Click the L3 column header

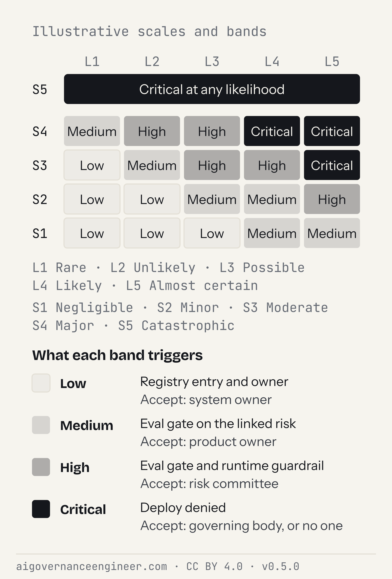click(212, 61)
